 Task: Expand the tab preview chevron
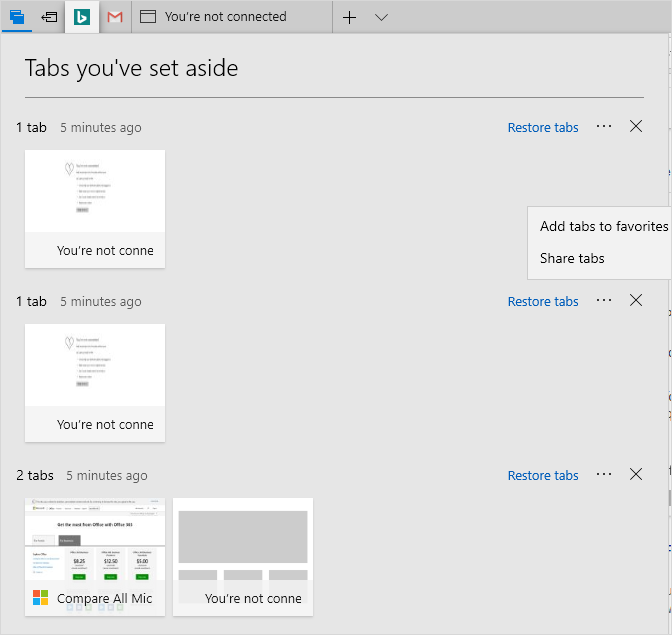tap(381, 17)
